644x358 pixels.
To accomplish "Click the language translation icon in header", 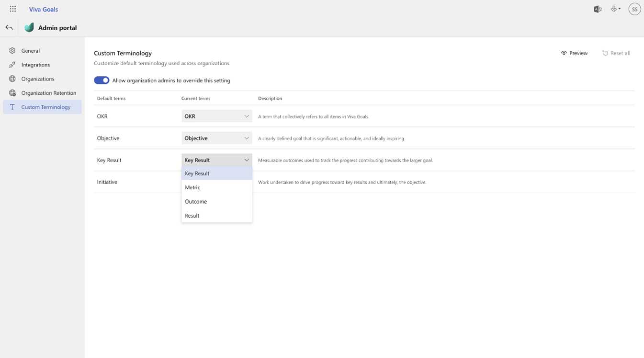I will click(x=598, y=9).
